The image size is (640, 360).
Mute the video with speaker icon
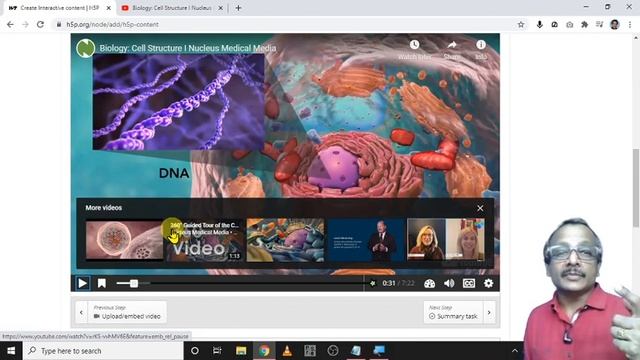coord(449,283)
